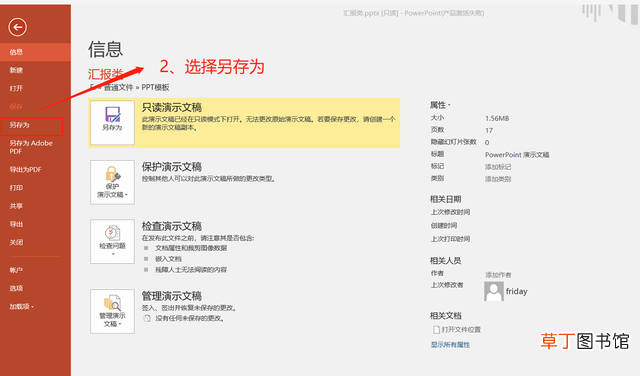
Task: Click the 1.56MB size value
Action: point(497,118)
